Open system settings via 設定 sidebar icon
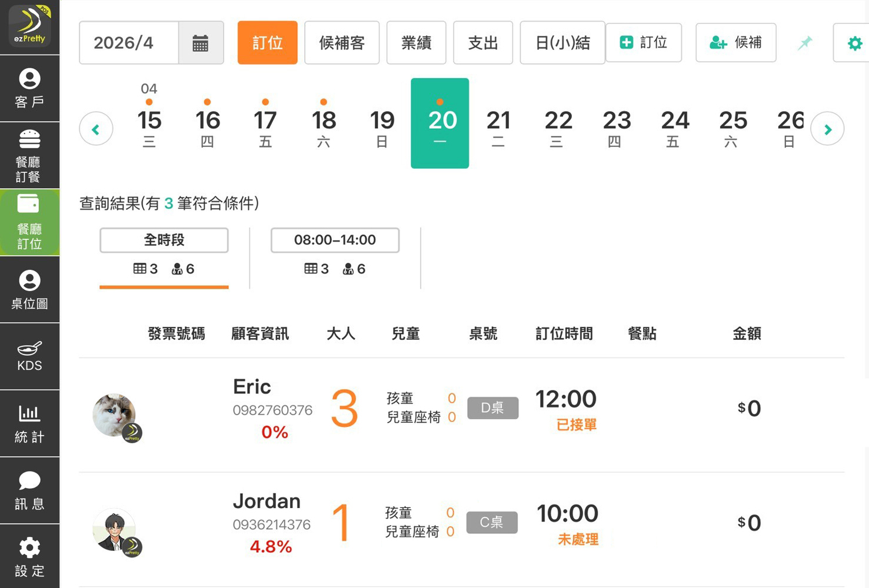The image size is (869, 588). 29,556
